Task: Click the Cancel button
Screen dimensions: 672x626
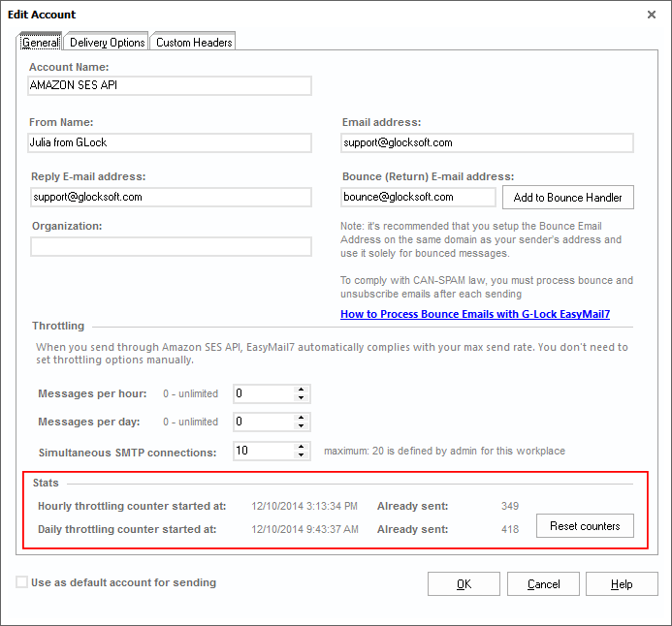Action: click(x=543, y=584)
